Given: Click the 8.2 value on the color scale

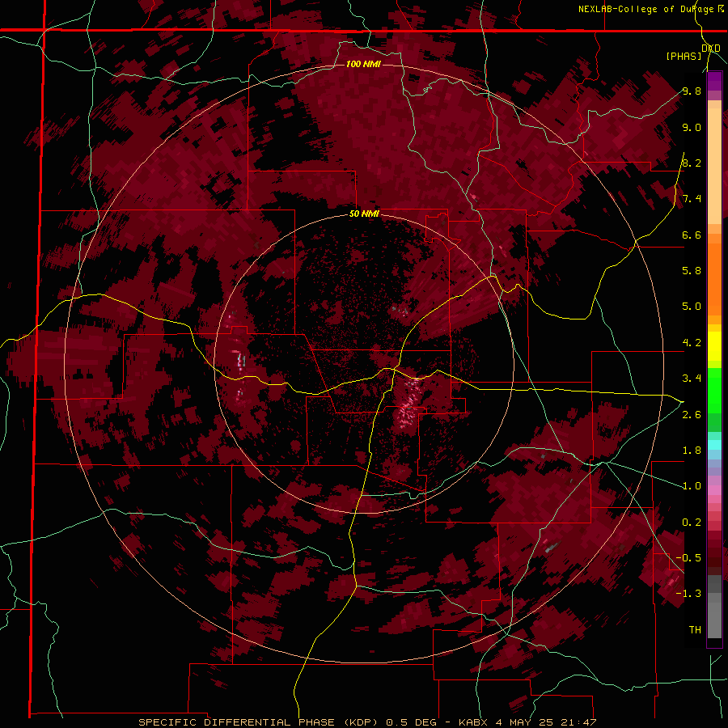Looking at the screenshot, I should tap(692, 163).
